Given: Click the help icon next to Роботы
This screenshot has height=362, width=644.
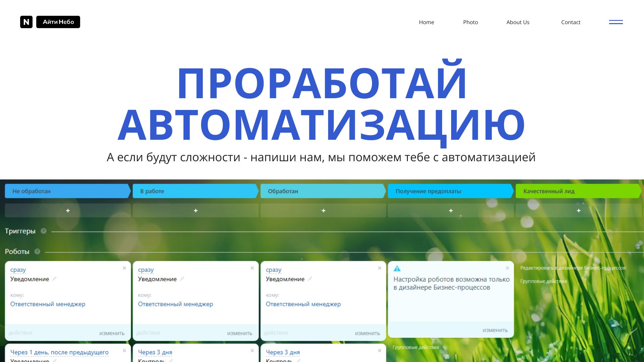Looking at the screenshot, I should [x=37, y=251].
